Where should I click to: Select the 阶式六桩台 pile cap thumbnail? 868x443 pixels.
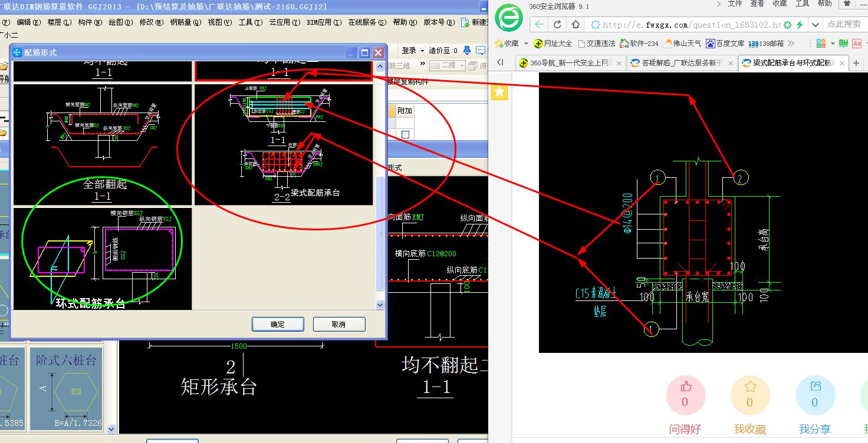[x=66, y=388]
